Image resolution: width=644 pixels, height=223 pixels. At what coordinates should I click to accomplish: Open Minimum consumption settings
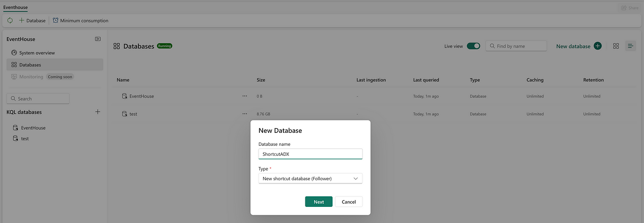pyautogui.click(x=80, y=21)
